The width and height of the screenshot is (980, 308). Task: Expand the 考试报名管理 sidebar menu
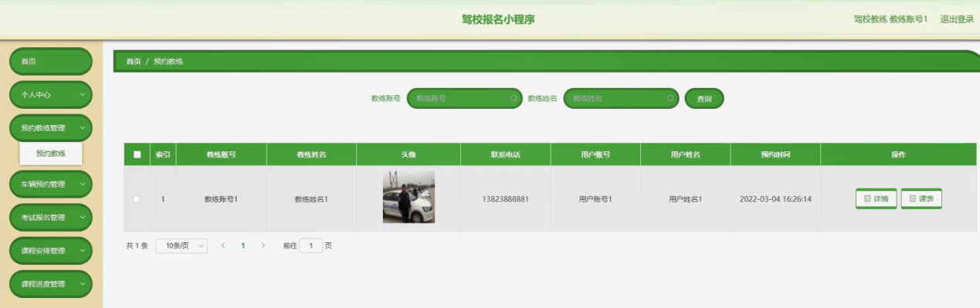coord(50,218)
